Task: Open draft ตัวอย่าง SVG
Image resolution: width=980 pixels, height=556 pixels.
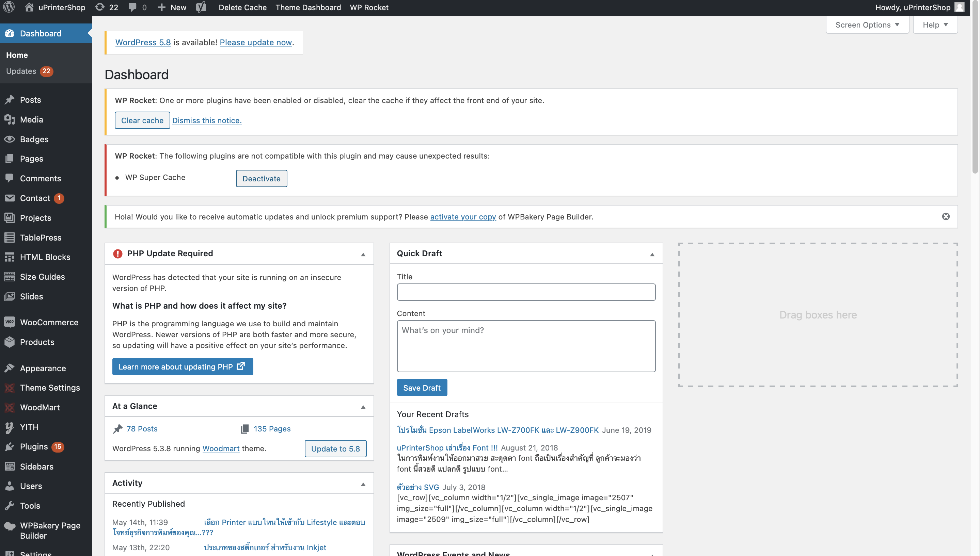Action: (418, 487)
